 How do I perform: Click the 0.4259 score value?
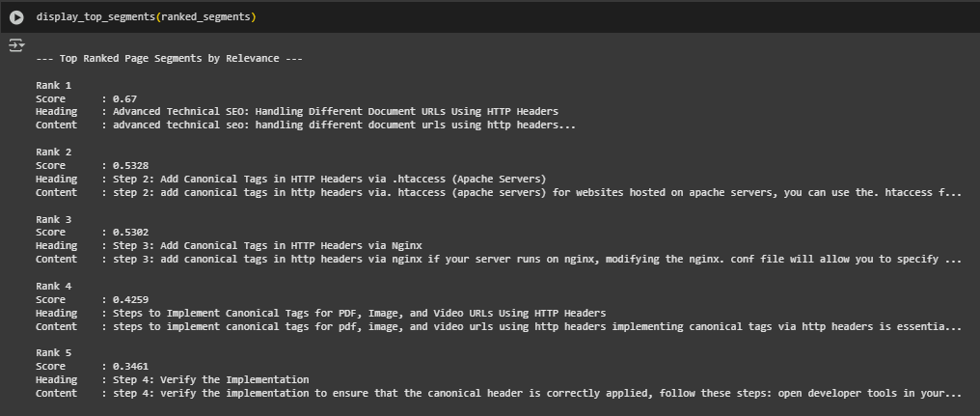click(x=130, y=299)
